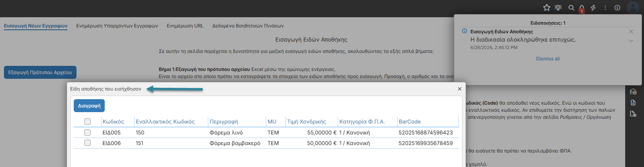The height and width of the screenshot is (167, 644).
Task: Select the code cell ΕΙΔ006
Action: [111, 143]
